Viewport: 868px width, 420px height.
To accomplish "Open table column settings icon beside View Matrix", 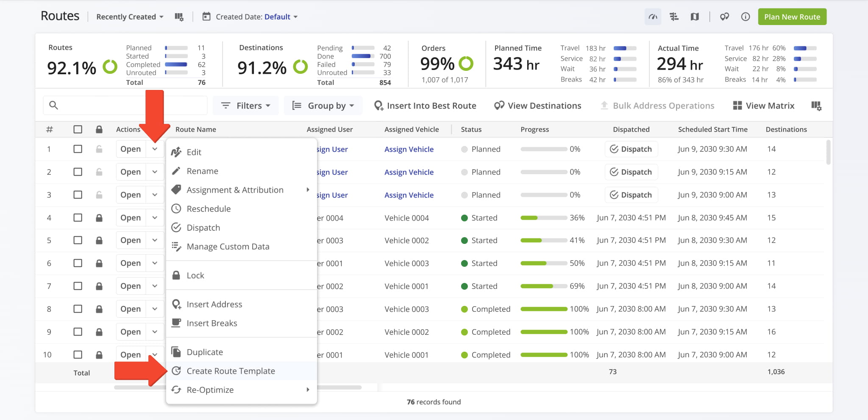I will pyautogui.click(x=816, y=106).
